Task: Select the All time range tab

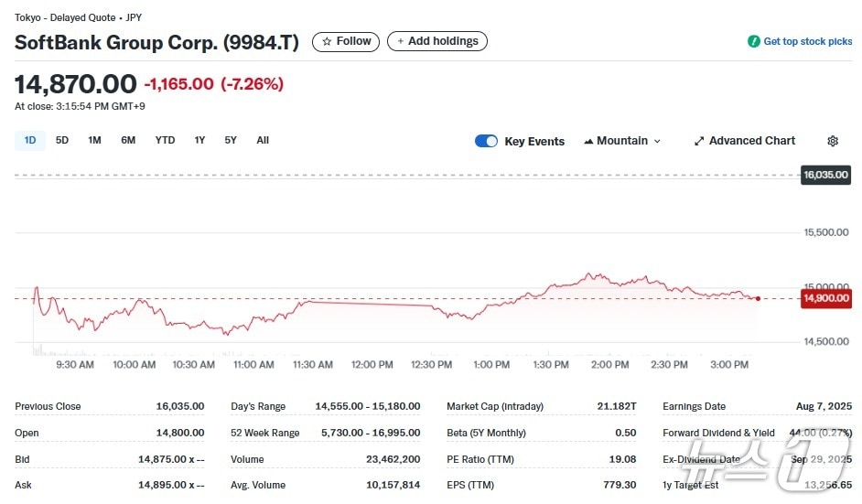Action: pos(263,140)
